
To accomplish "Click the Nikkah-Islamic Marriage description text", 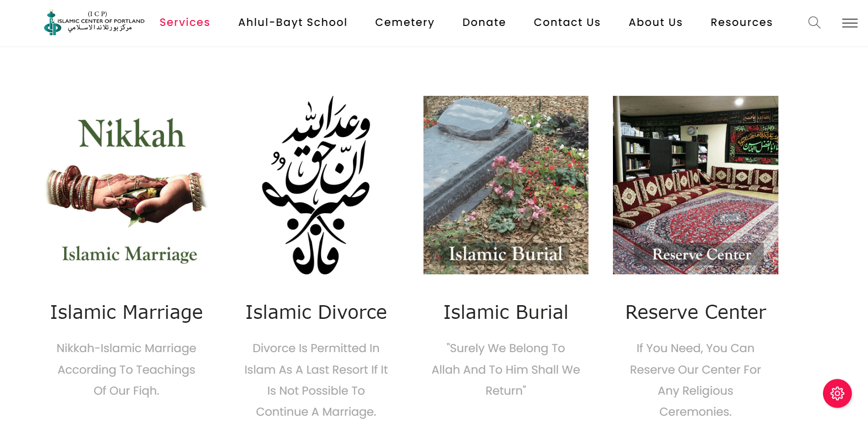I will [126, 369].
